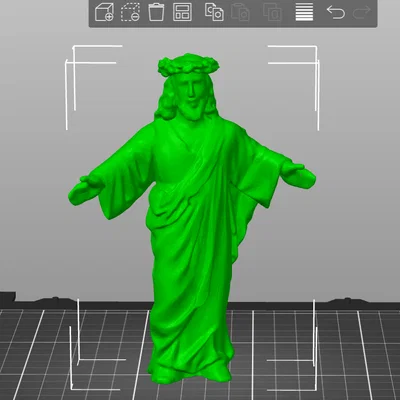Click the greyed-out instance duplicate icon
Viewport: 400px width, 400px height.
pos(273,12)
